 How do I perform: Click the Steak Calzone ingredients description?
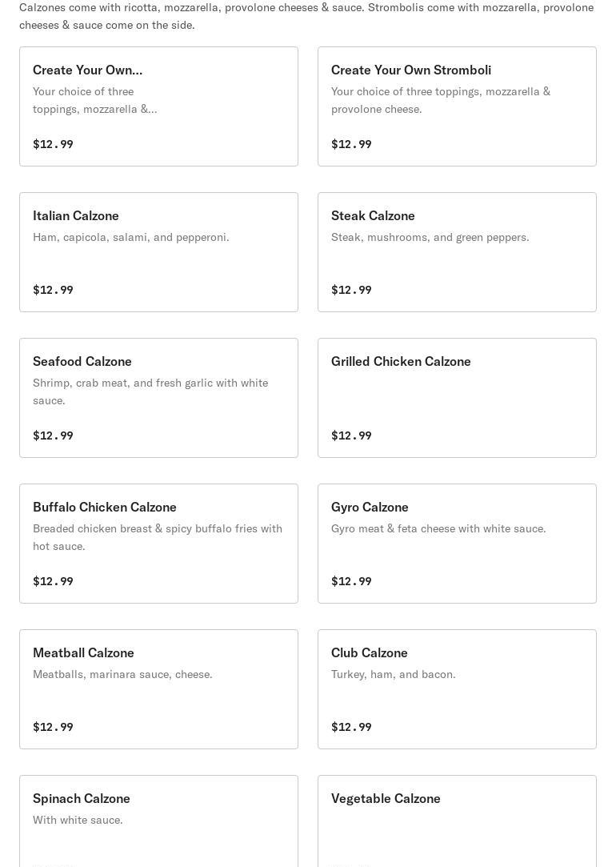pyautogui.click(x=430, y=237)
